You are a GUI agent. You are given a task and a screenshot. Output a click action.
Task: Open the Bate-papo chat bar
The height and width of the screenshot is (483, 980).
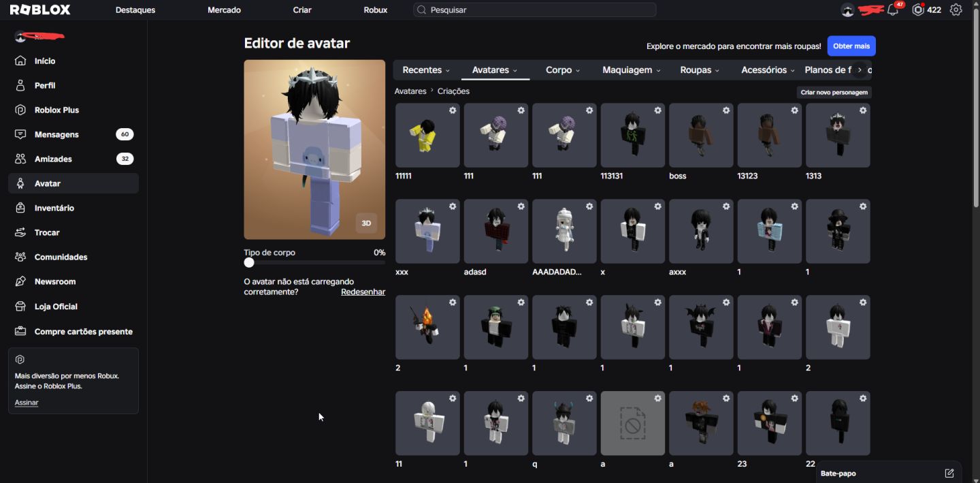pos(889,473)
